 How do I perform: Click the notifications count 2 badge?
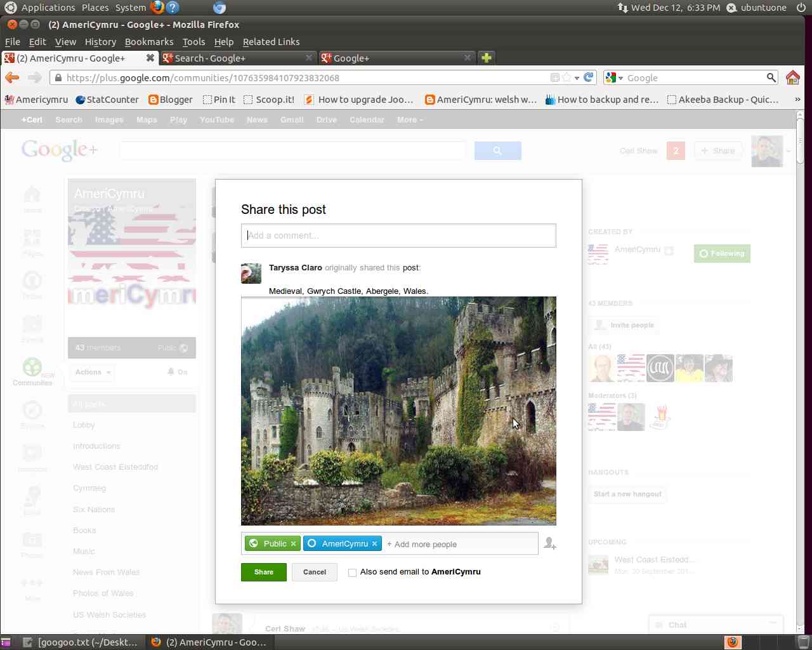(676, 151)
